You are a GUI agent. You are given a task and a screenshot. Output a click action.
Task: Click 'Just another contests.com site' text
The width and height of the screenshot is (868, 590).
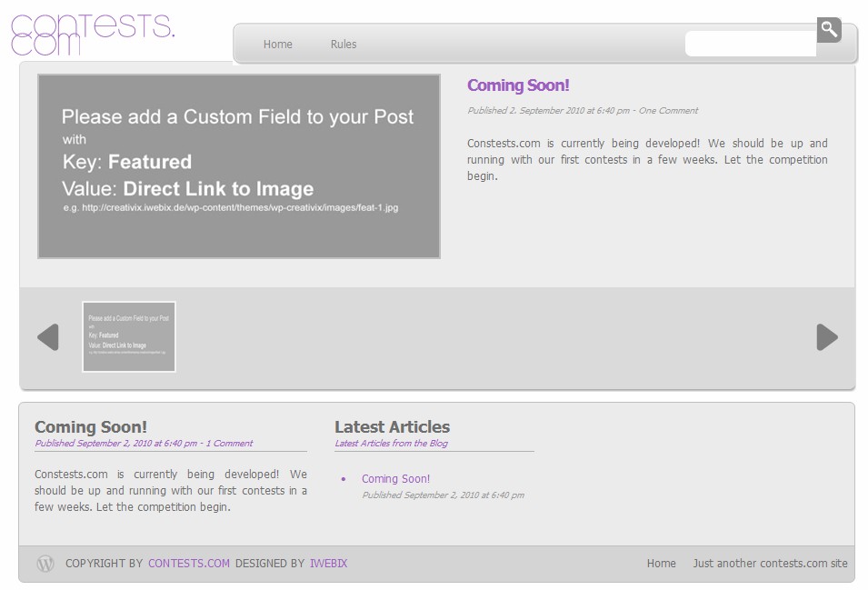coord(770,564)
